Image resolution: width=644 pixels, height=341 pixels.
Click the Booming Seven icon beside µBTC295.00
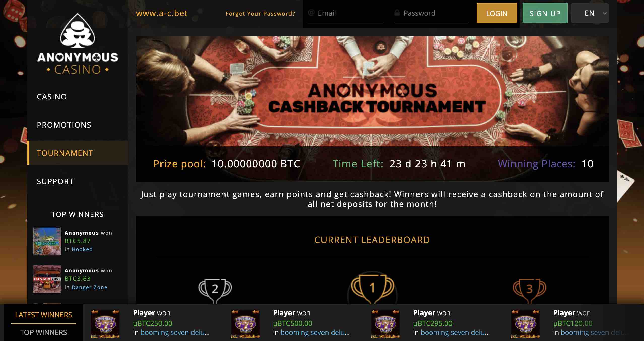[385, 324]
